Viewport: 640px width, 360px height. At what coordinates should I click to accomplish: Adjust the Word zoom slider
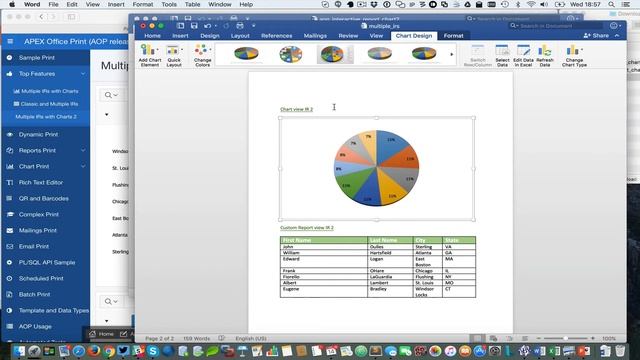(x=565, y=338)
